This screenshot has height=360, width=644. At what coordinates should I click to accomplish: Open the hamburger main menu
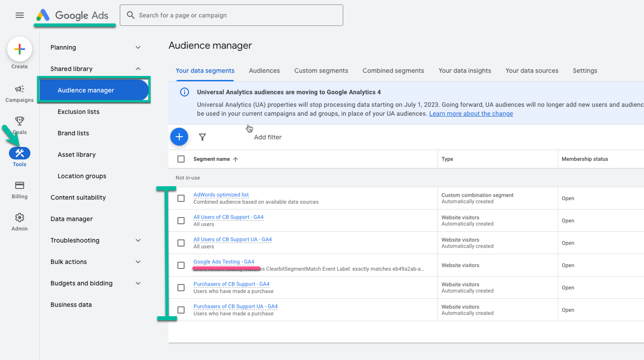[20, 15]
